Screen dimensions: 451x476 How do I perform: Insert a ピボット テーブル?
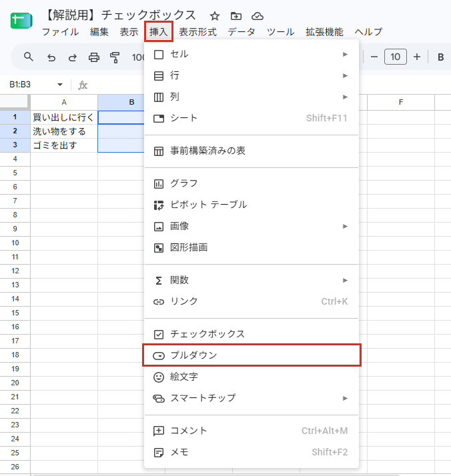[x=251, y=205]
